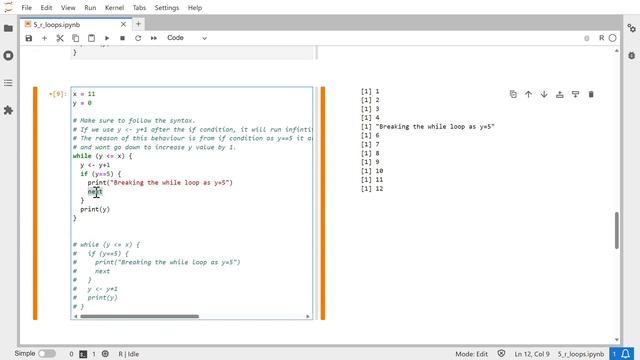This screenshot has width=640, height=360.
Task: Click the kernel status circle icon
Action: (x=612, y=38)
